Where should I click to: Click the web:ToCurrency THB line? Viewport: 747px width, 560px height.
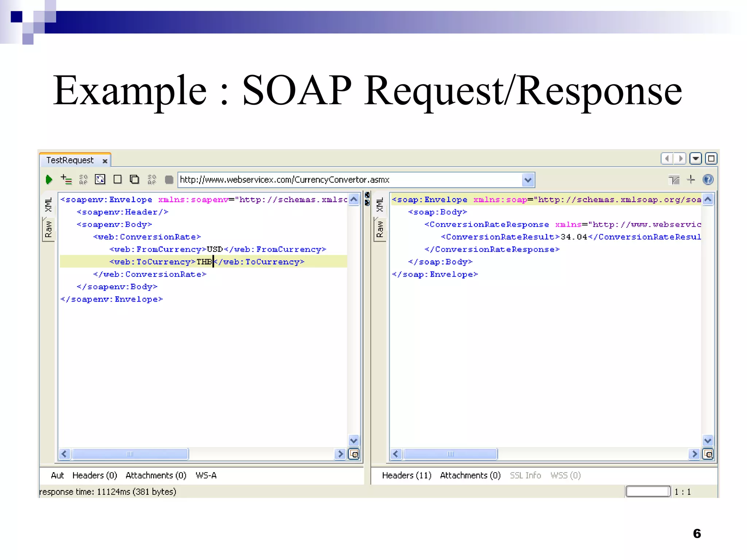[x=204, y=262]
